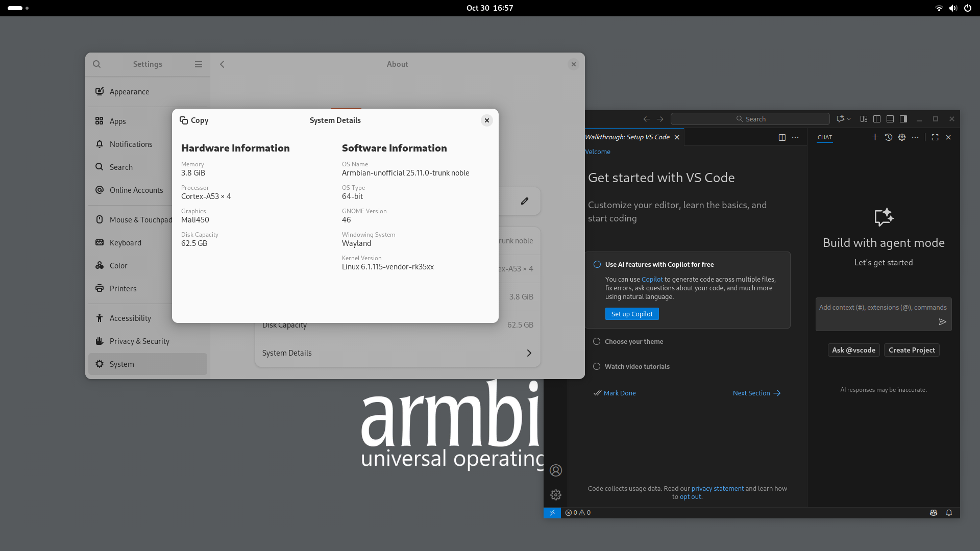
Task: Start a new chat with plus icon
Action: point(875,137)
